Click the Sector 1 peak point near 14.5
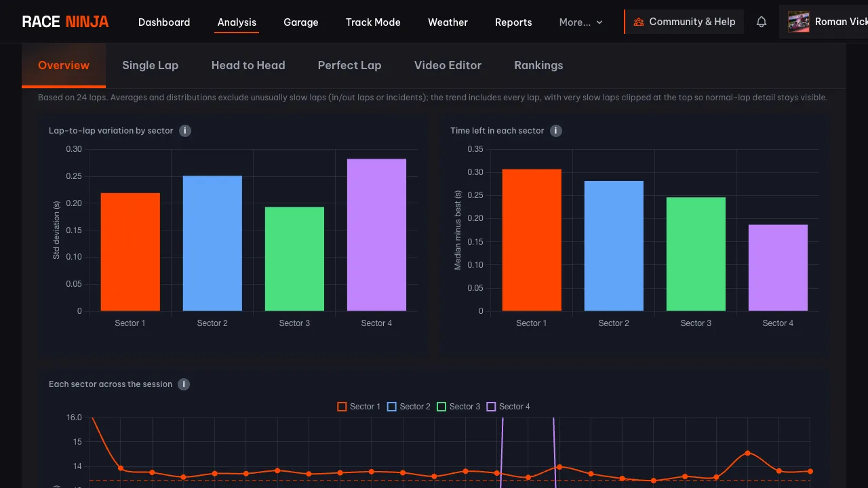 click(x=747, y=453)
